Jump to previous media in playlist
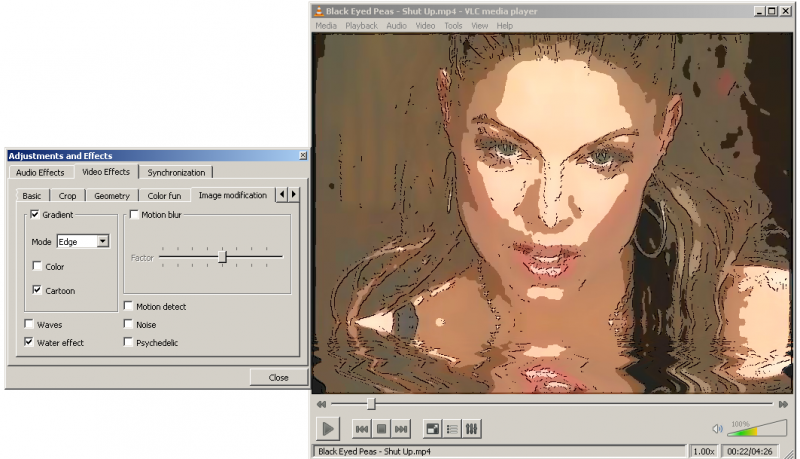 361,429
